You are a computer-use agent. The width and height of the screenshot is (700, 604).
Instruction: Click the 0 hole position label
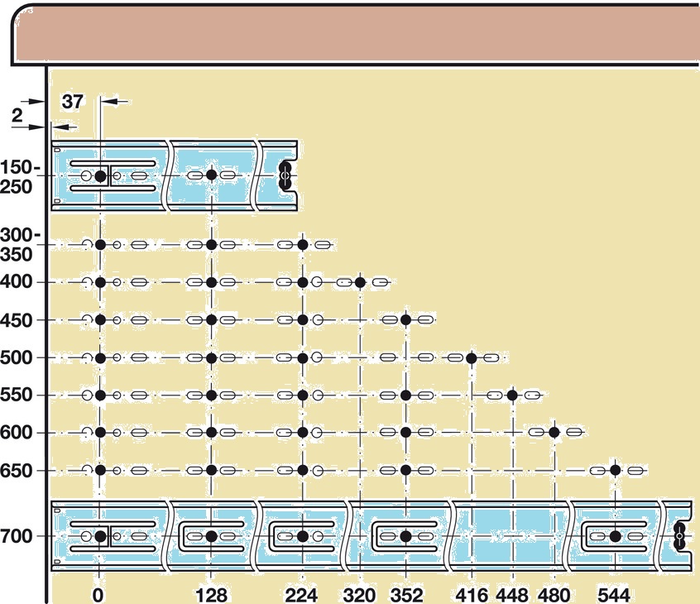coord(98,595)
